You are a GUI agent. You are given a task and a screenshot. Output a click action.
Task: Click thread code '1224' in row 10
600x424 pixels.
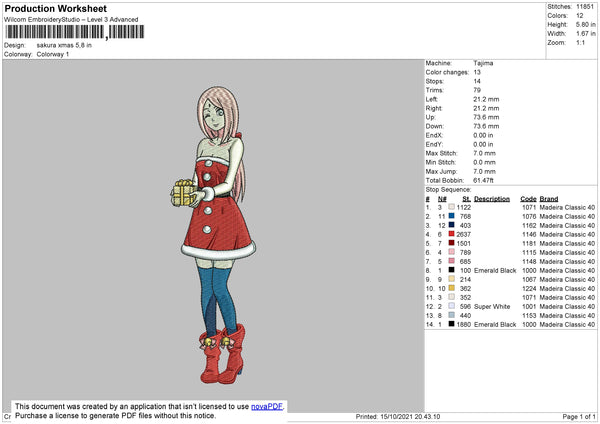529,289
